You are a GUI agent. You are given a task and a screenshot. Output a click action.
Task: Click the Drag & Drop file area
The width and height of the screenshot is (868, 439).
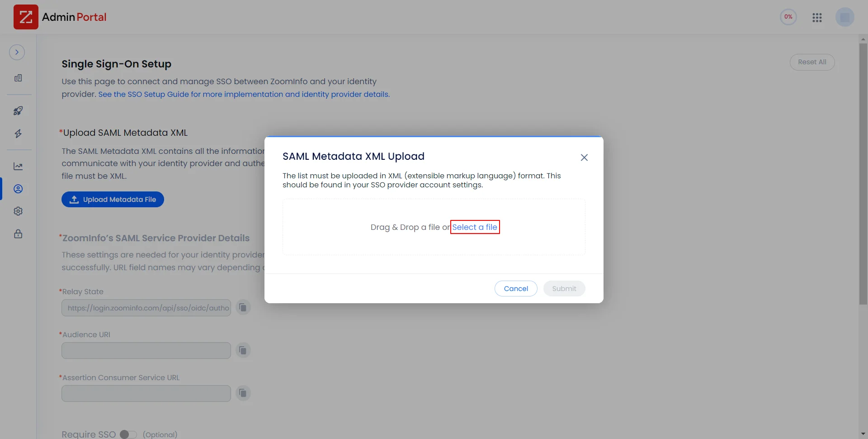tap(434, 227)
